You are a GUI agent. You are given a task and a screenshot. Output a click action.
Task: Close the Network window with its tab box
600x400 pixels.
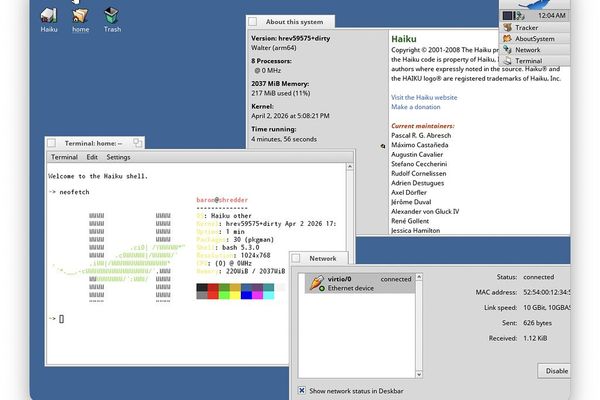(296, 258)
